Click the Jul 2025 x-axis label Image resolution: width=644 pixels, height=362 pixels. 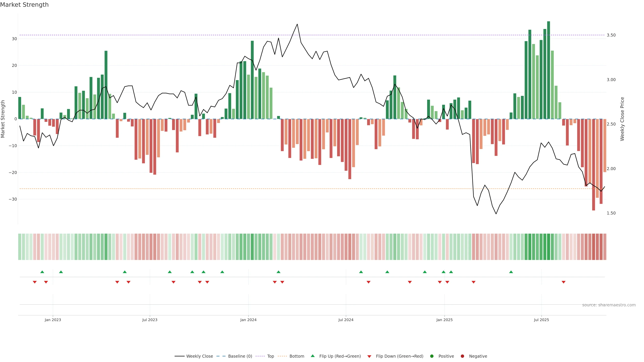click(541, 320)
